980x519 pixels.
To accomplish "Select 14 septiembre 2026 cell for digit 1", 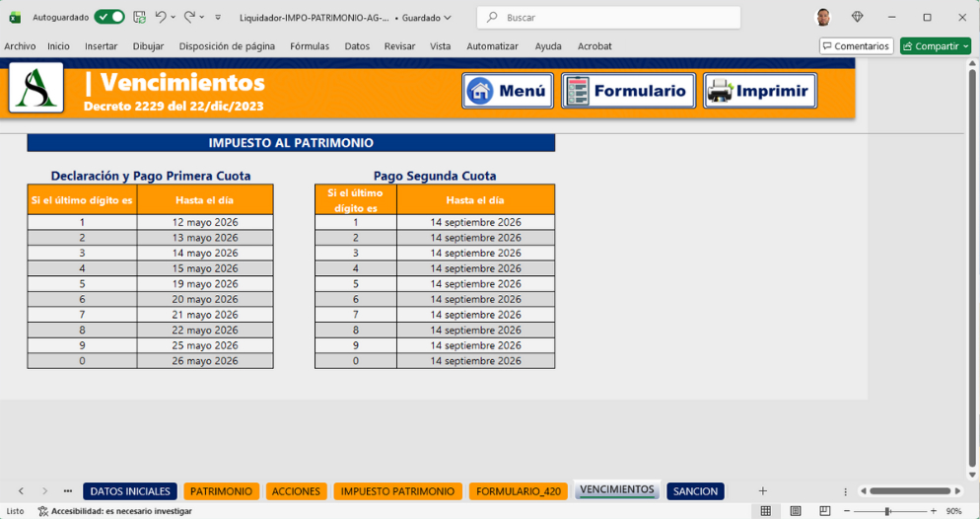I will (x=475, y=222).
